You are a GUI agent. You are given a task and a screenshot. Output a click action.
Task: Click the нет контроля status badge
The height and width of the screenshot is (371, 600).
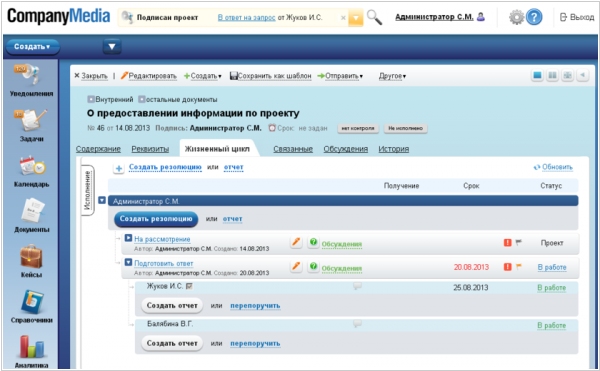pyautogui.click(x=358, y=129)
